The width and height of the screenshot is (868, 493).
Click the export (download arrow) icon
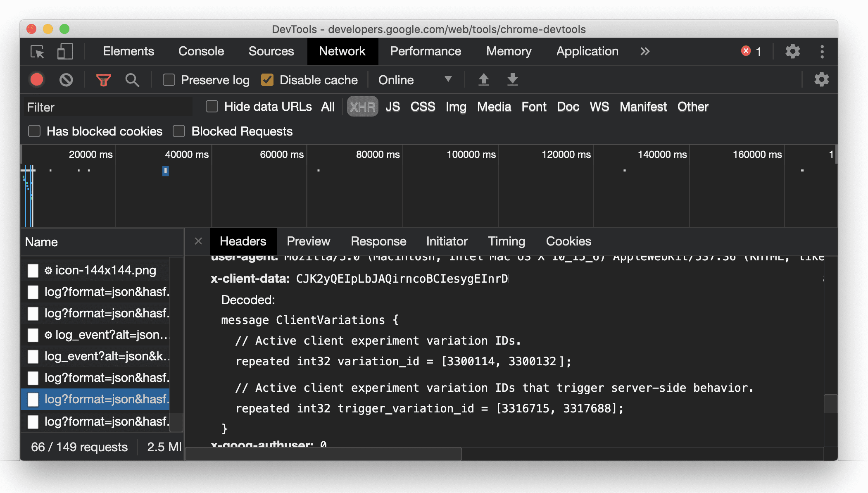click(512, 79)
